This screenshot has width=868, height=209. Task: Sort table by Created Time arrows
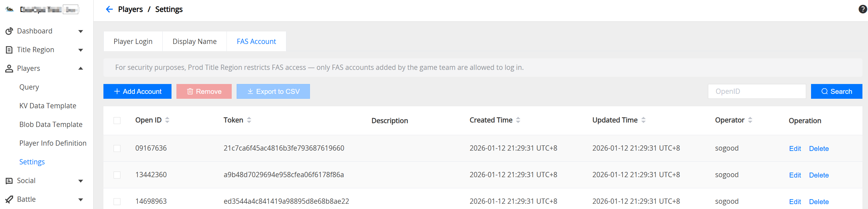tap(518, 120)
